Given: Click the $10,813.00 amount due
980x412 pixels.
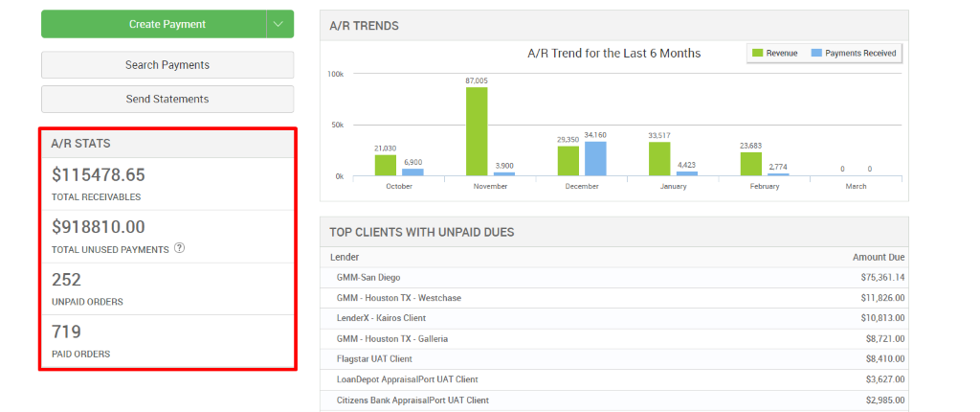Looking at the screenshot, I should click(881, 318).
